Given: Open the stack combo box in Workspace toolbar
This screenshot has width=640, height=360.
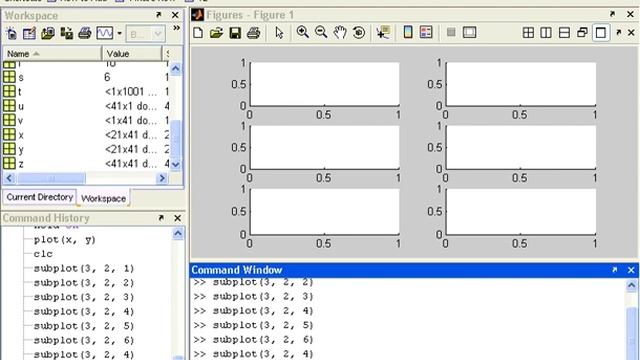Looking at the screenshot, I should pos(145,34).
